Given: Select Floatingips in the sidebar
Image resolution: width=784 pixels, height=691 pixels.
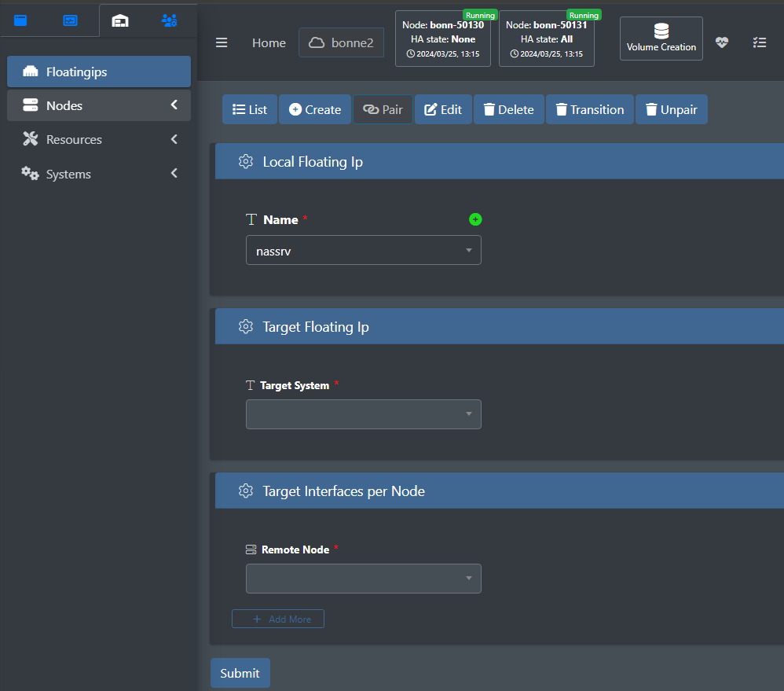Looking at the screenshot, I should click(x=99, y=72).
